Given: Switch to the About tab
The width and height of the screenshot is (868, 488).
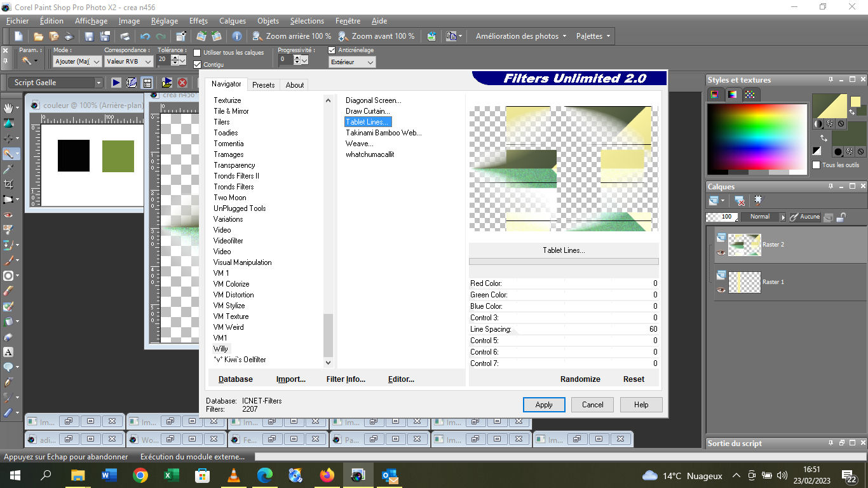Looking at the screenshot, I should pos(295,85).
